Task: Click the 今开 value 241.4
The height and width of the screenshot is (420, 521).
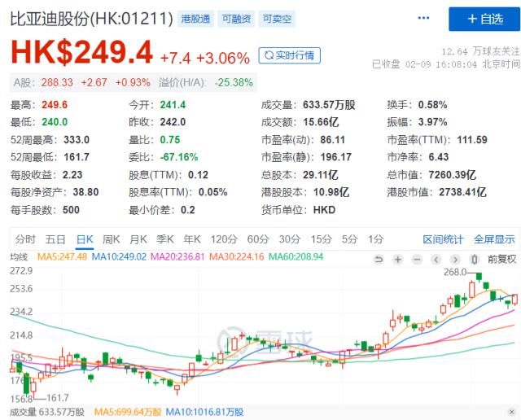Action: 173,105
